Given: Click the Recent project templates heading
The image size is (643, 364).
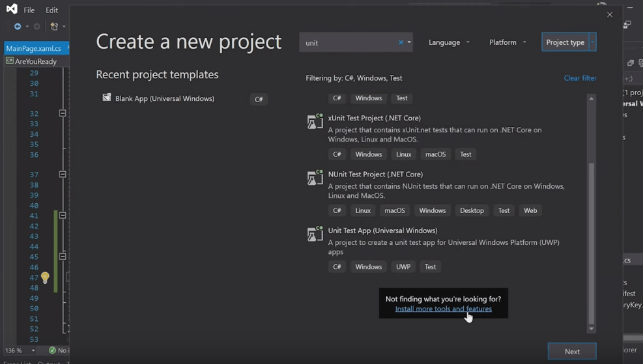Looking at the screenshot, I should [x=157, y=75].
